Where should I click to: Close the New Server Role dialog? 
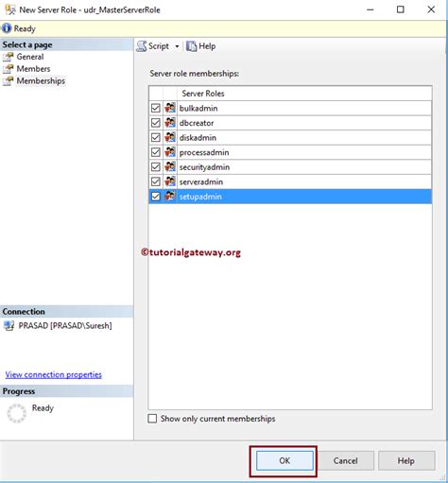pos(431,9)
